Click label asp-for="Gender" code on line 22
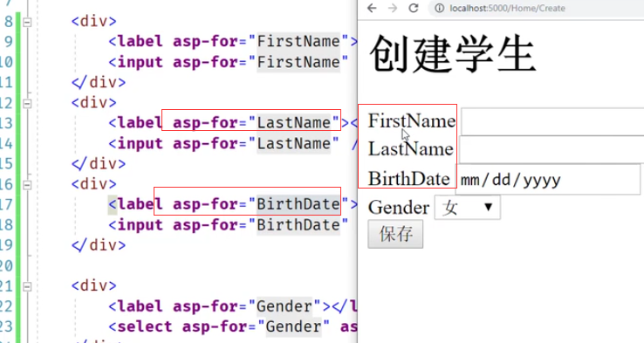The image size is (644, 343). 233,306
